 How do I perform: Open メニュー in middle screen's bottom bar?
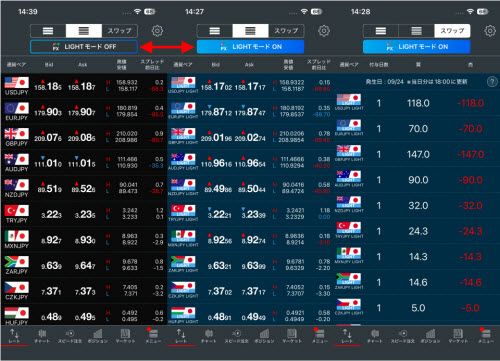[x=320, y=336]
